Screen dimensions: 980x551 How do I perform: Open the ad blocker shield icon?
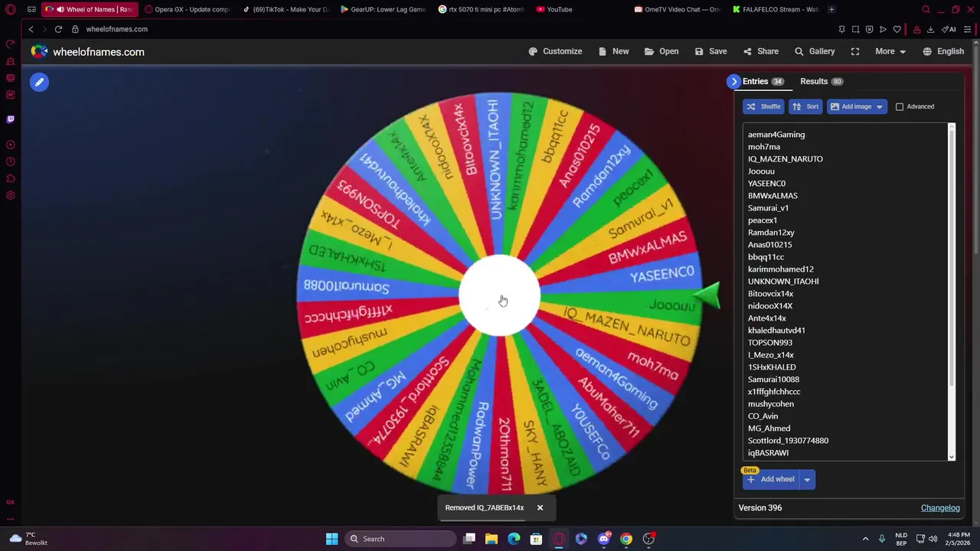869,29
